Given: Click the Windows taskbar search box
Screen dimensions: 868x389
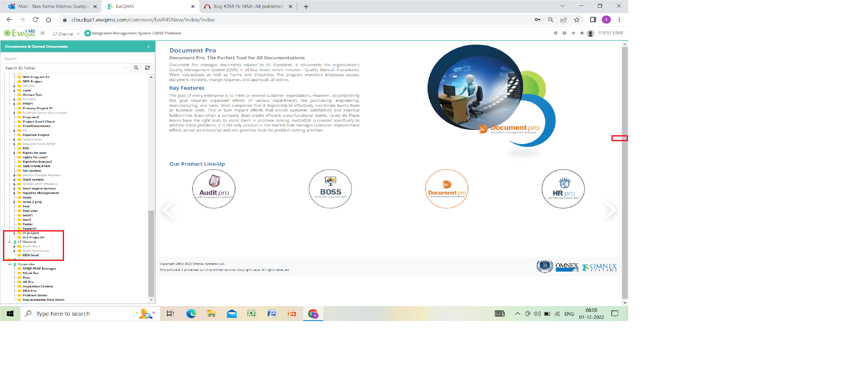Looking at the screenshot, I should click(90, 314).
